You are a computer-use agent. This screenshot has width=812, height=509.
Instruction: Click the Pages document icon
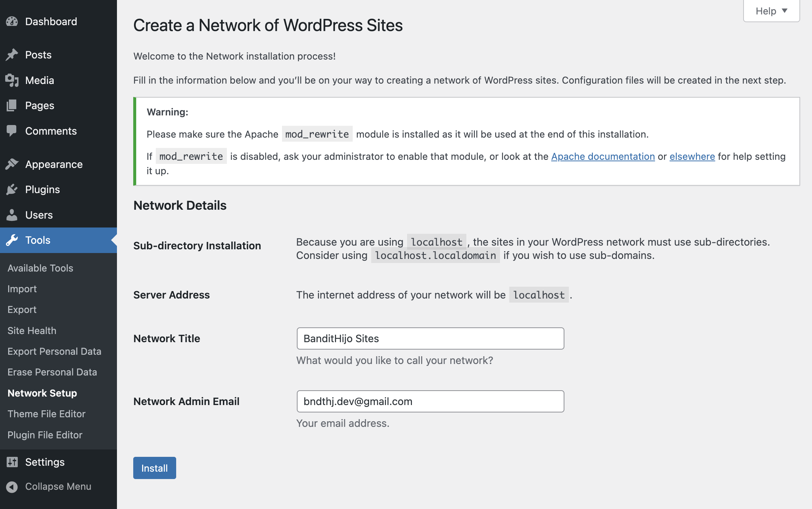click(x=12, y=105)
